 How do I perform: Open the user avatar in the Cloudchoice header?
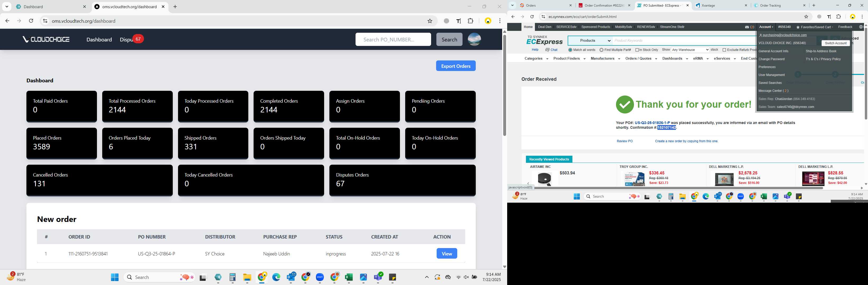tap(474, 39)
